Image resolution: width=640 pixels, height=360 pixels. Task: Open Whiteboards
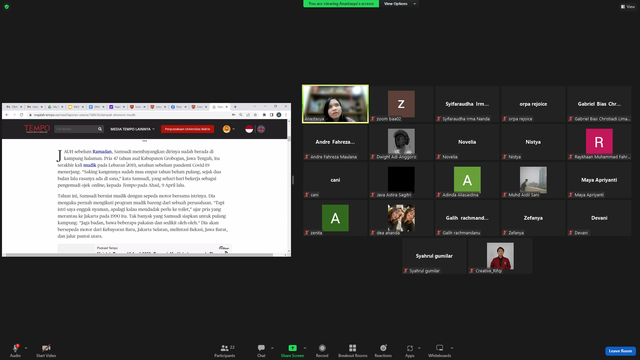pos(440,350)
